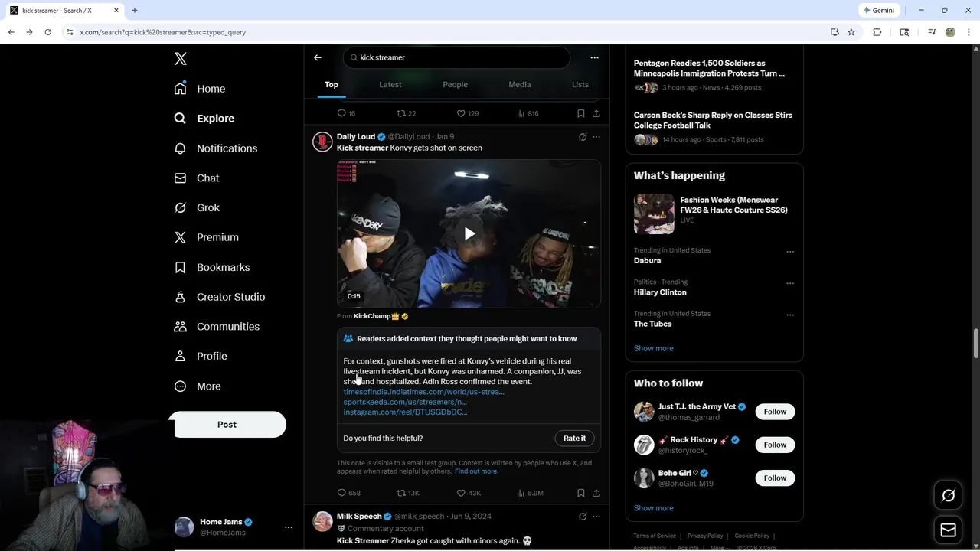Open Explore from the sidebar
980x551 pixels.
pos(204,119)
